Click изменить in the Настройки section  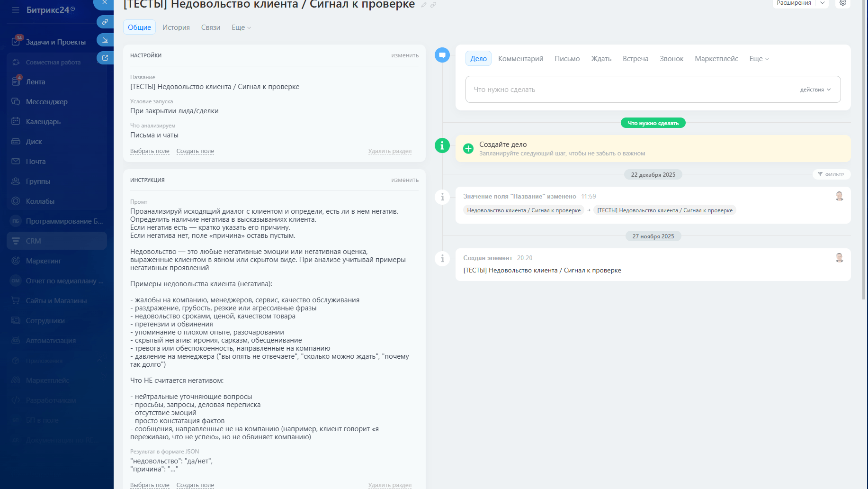pyautogui.click(x=404, y=55)
